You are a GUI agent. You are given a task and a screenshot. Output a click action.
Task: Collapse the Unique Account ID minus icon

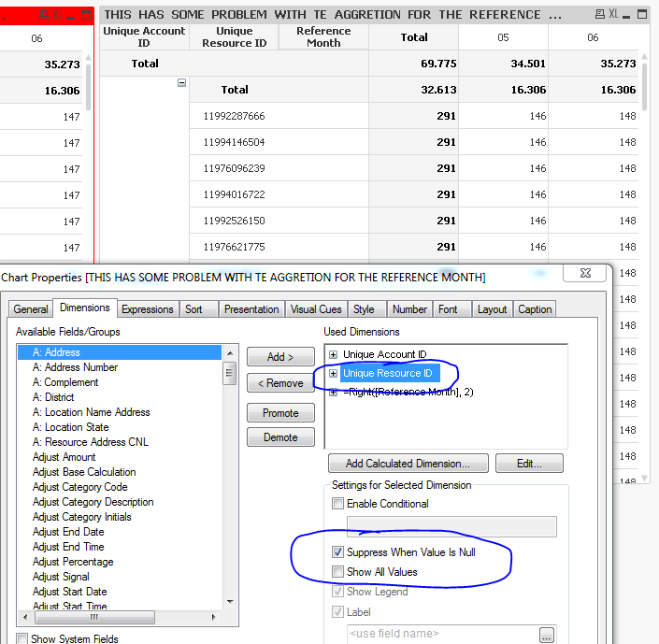181,83
